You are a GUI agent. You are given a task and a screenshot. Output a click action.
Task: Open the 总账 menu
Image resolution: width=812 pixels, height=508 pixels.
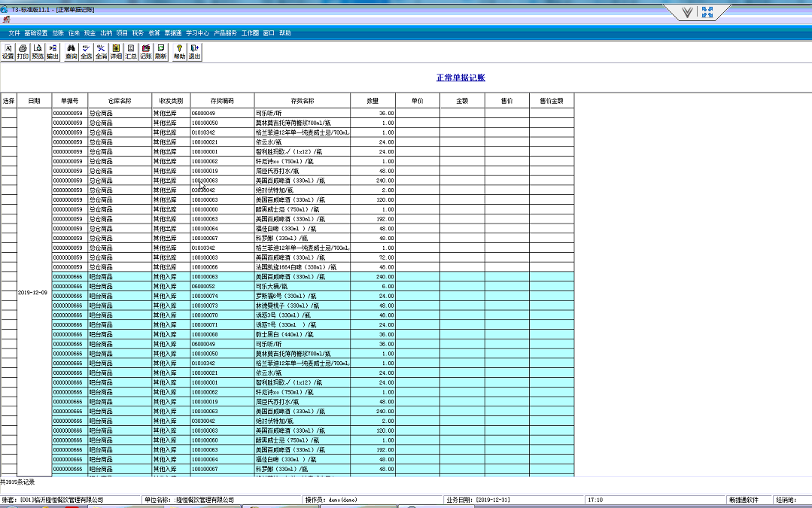click(x=58, y=33)
